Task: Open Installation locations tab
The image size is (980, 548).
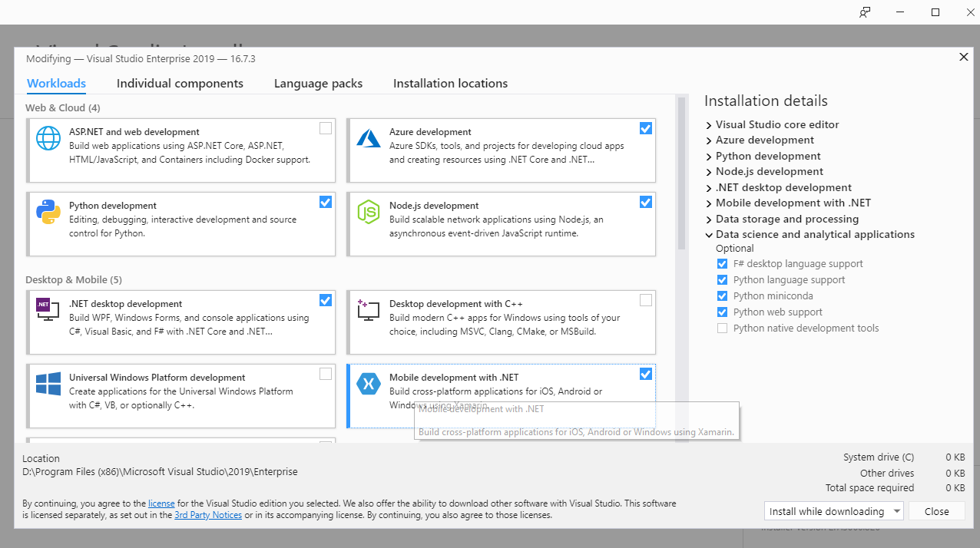Action: coord(450,84)
